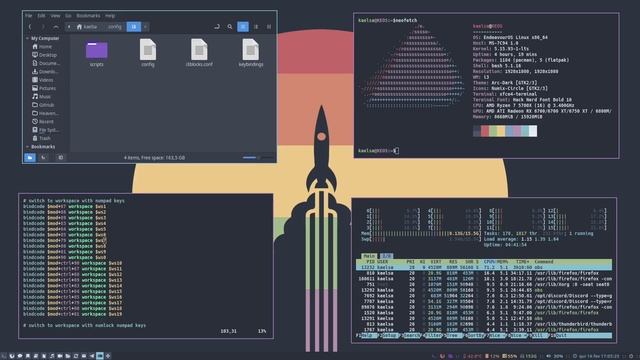
Task: Click Setup in htop footer
Action: point(391,336)
